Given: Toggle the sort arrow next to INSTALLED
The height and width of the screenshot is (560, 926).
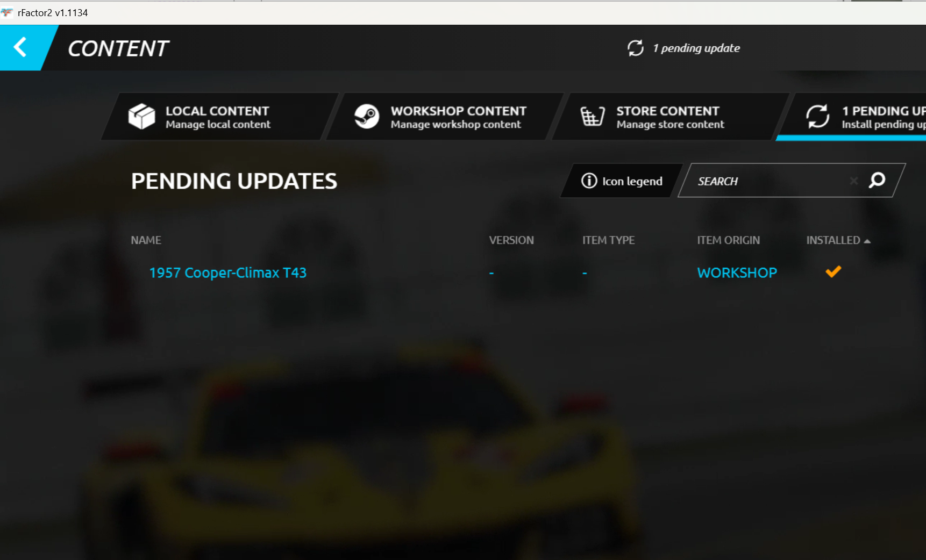Looking at the screenshot, I should pyautogui.click(x=867, y=241).
